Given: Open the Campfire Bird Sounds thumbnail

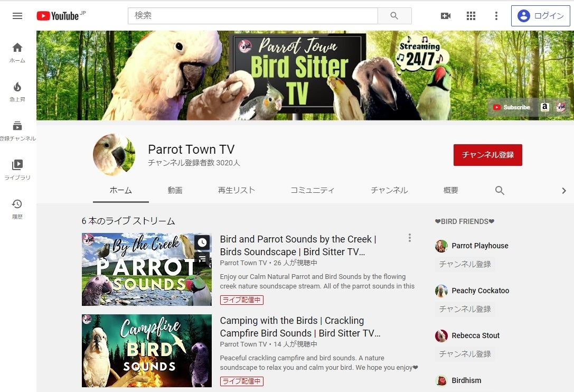Looking at the screenshot, I should pos(146,351).
